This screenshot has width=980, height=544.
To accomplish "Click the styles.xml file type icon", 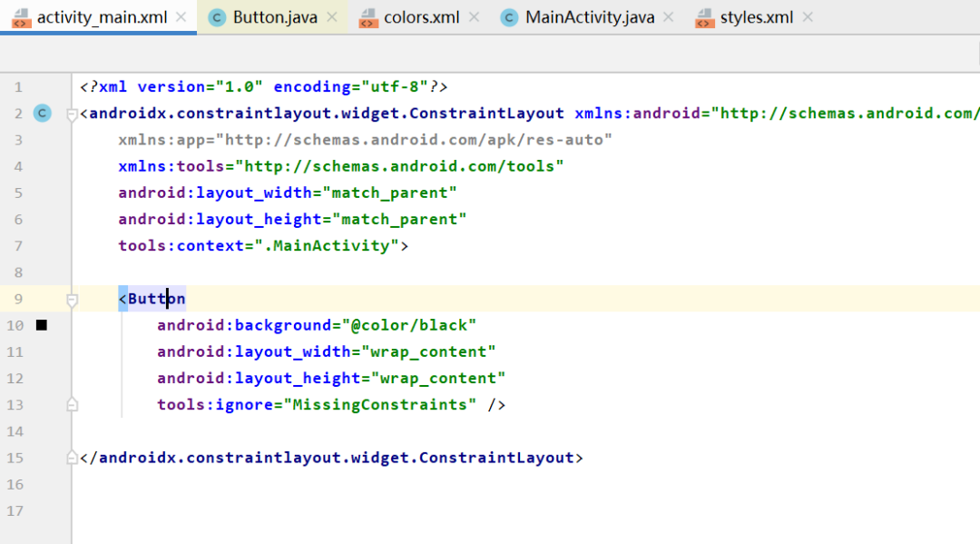I will tap(704, 18).
